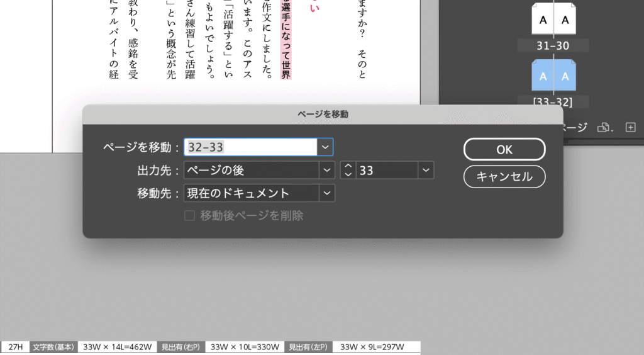Cancel the page move with キャンセル
This screenshot has height=355, width=644.
(x=504, y=177)
